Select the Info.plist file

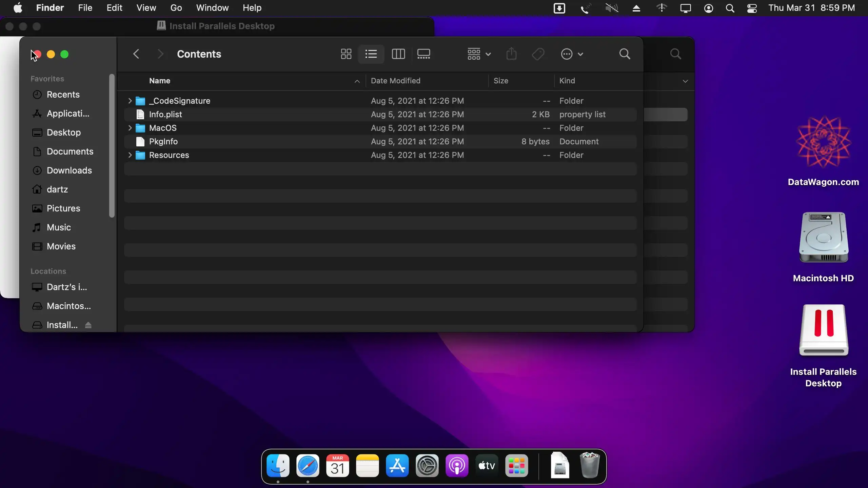(x=165, y=114)
